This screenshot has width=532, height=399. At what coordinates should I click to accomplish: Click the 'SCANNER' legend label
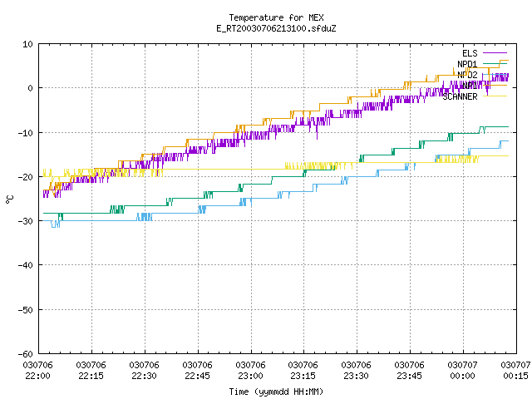click(x=460, y=96)
